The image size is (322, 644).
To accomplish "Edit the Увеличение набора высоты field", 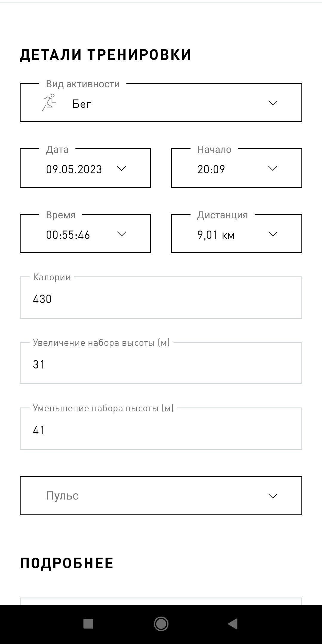I will [161, 363].
